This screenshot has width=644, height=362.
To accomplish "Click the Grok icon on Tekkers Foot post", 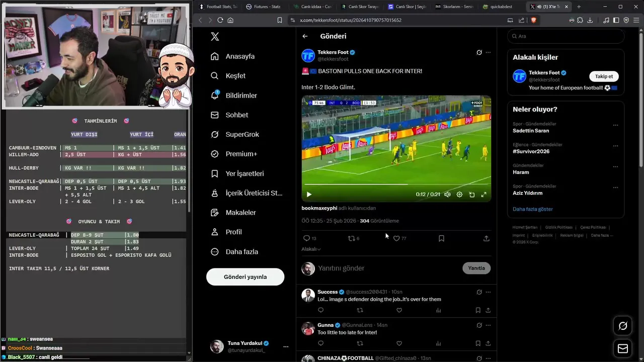I will pos(479,52).
